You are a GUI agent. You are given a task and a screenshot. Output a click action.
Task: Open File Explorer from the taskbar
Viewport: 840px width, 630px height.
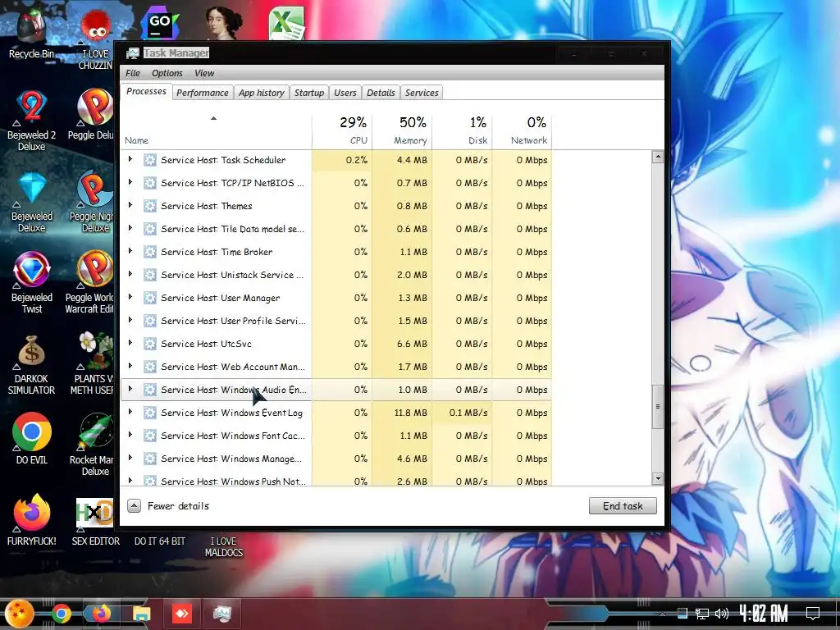tap(141, 614)
